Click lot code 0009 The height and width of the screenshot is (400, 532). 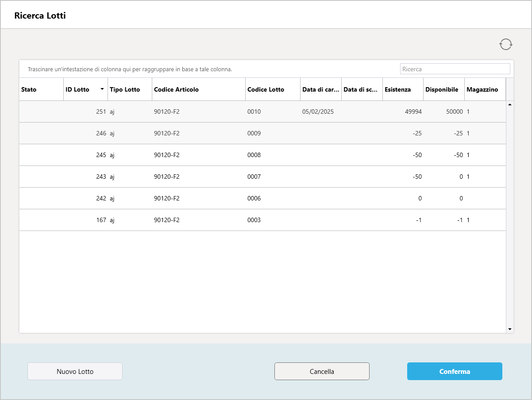254,133
